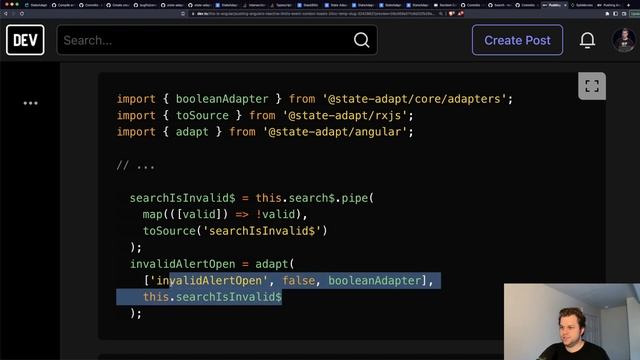Click '@state-adapt/rxjs' import path
Screen dimensions: 640x360
(345, 116)
